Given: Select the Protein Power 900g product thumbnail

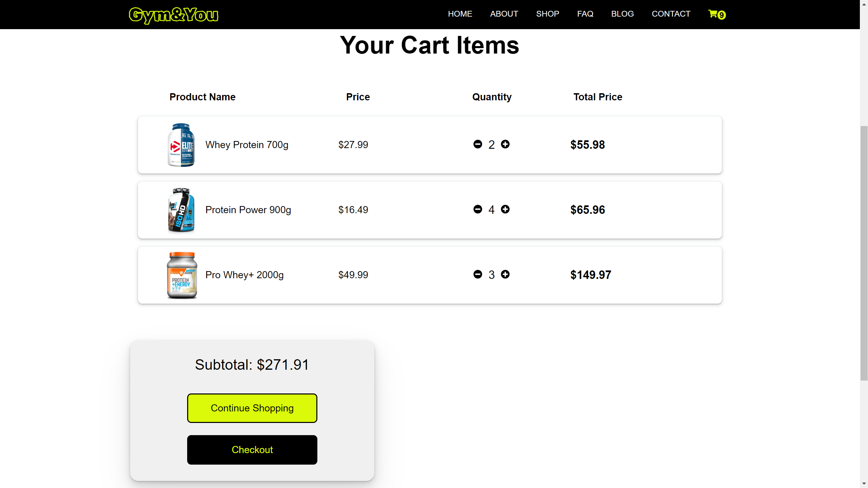Looking at the screenshot, I should pyautogui.click(x=181, y=210).
